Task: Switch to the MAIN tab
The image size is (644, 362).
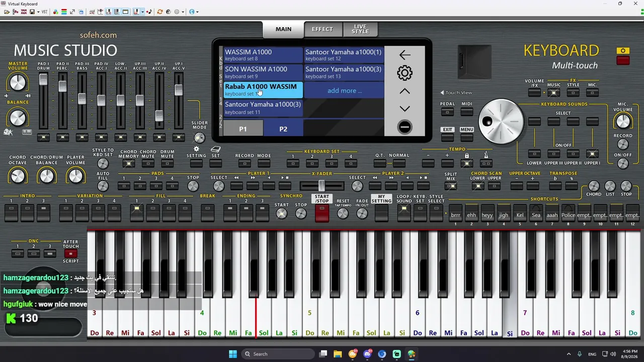Action: click(x=283, y=29)
